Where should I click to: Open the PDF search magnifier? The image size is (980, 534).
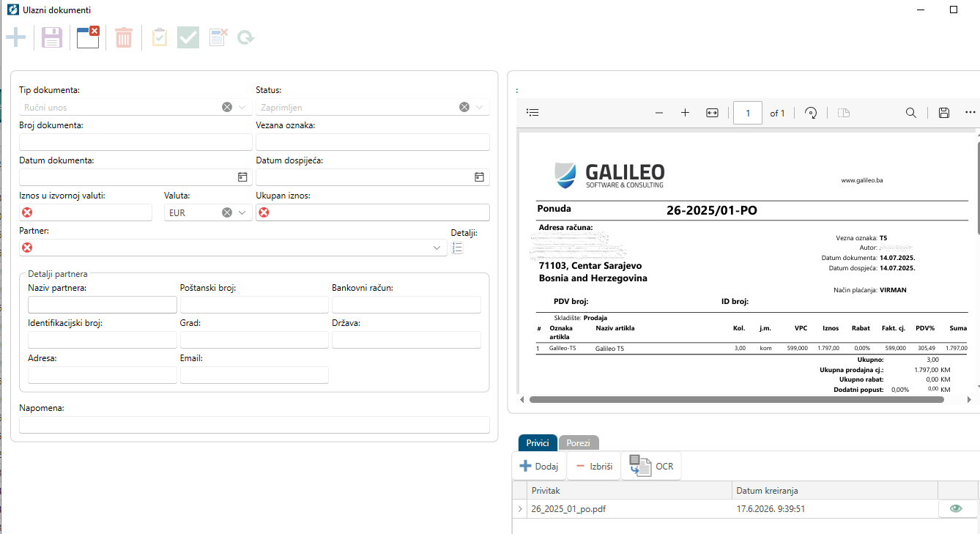(x=911, y=113)
